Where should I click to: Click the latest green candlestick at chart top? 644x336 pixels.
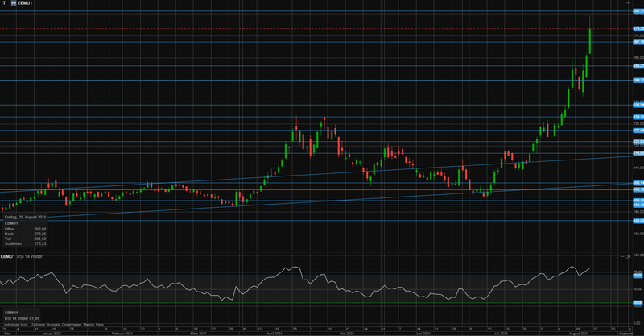click(x=591, y=40)
